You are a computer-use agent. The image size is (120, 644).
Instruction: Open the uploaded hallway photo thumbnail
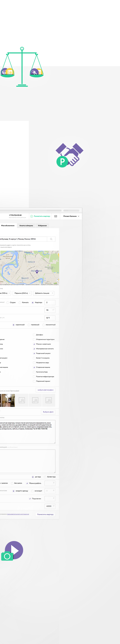pos(8,401)
